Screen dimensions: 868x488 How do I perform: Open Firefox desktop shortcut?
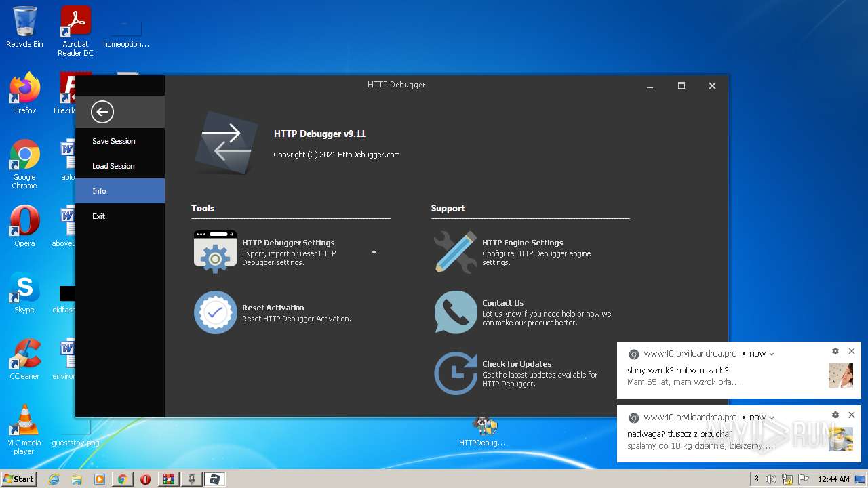tap(24, 94)
